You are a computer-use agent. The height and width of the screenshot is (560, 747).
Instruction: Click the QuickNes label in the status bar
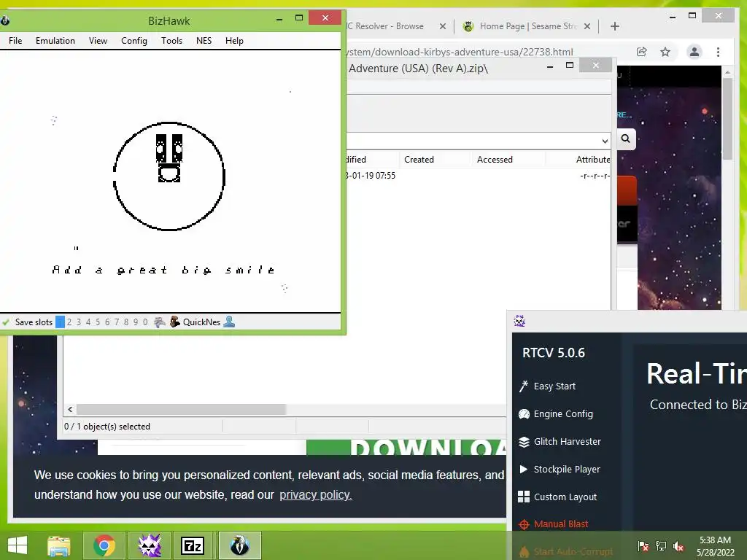click(201, 322)
